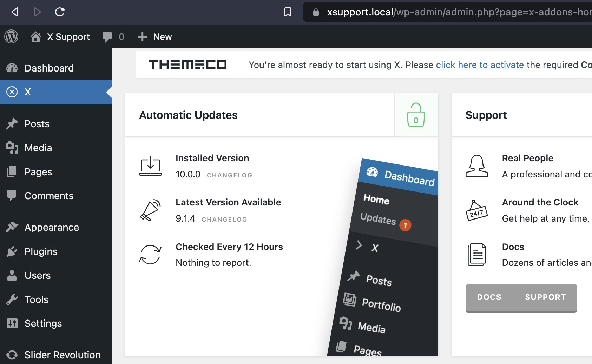The height and width of the screenshot is (364, 592).
Task: Go to Slider Revolution in sidebar
Action: pyautogui.click(x=62, y=355)
